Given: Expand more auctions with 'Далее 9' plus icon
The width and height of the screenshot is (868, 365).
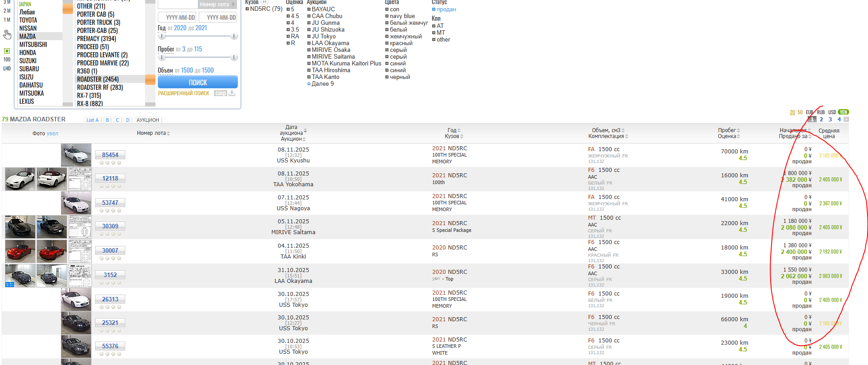Looking at the screenshot, I should tap(309, 84).
